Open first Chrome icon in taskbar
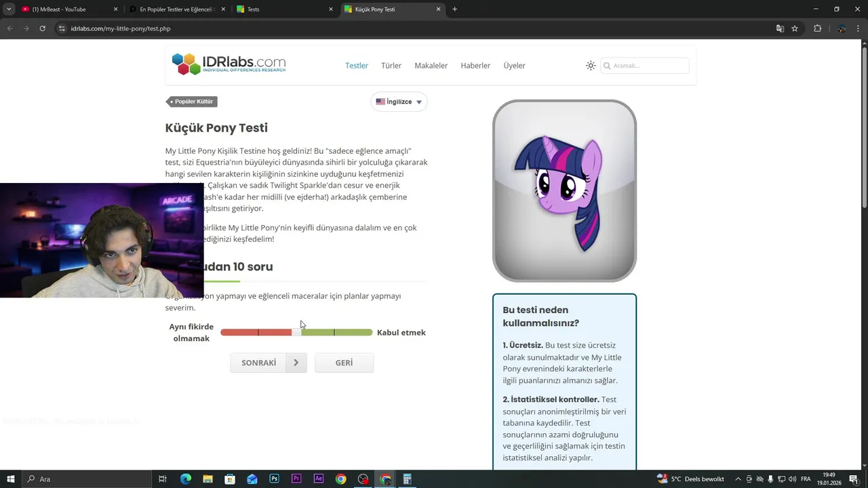Screen dimensions: 868x488 (x=341, y=479)
